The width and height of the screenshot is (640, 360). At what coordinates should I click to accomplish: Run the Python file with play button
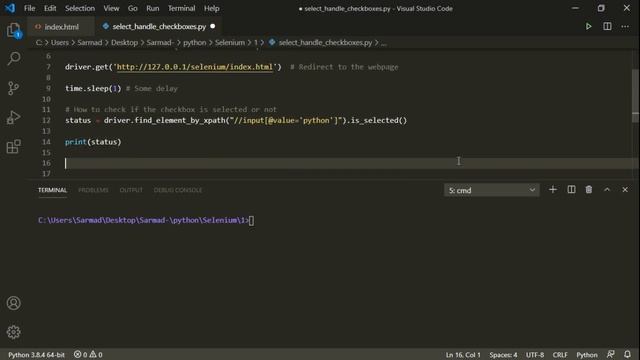(x=588, y=27)
